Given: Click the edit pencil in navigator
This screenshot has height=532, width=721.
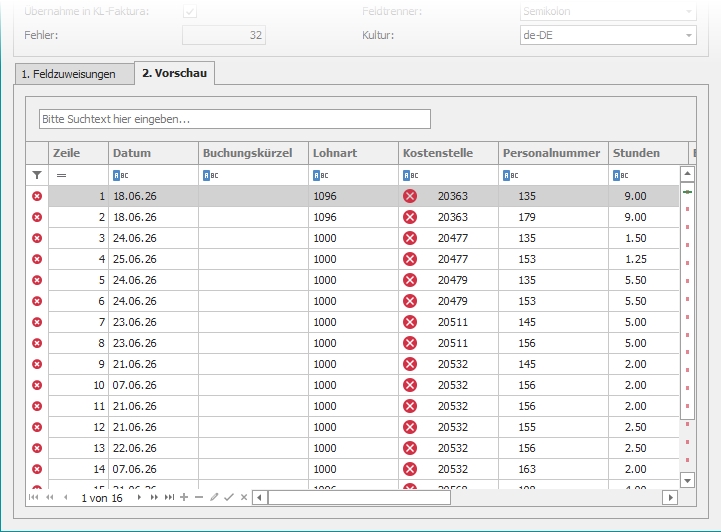Looking at the screenshot, I should 214,497.
